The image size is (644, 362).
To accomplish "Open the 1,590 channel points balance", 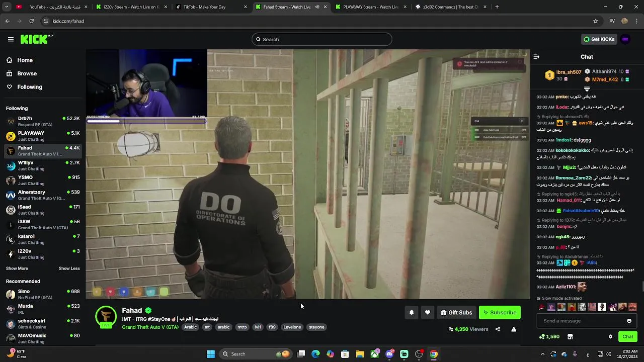I will click(x=549, y=336).
